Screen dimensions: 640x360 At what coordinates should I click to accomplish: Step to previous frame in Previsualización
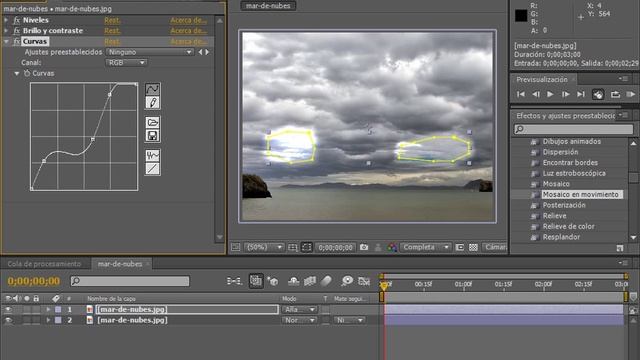536,94
